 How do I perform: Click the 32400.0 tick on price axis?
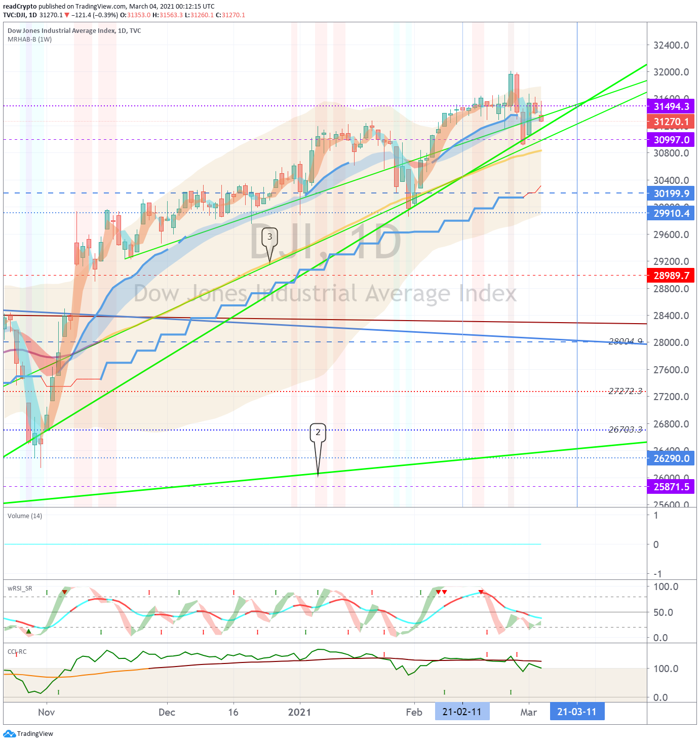[x=671, y=45]
